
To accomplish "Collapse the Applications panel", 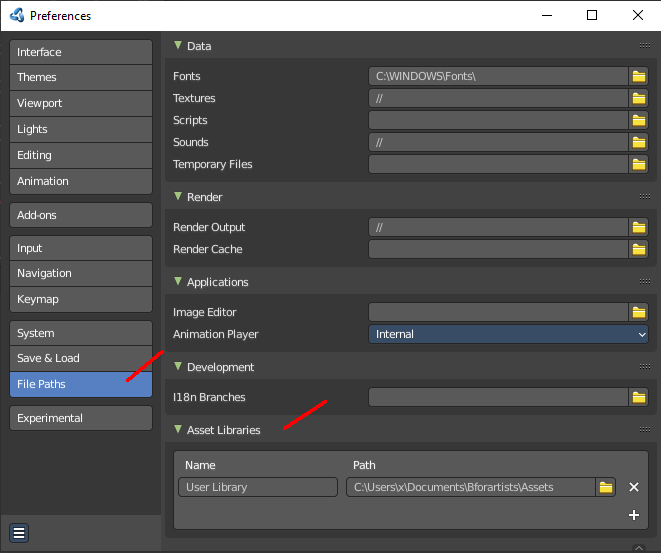I will 178,281.
